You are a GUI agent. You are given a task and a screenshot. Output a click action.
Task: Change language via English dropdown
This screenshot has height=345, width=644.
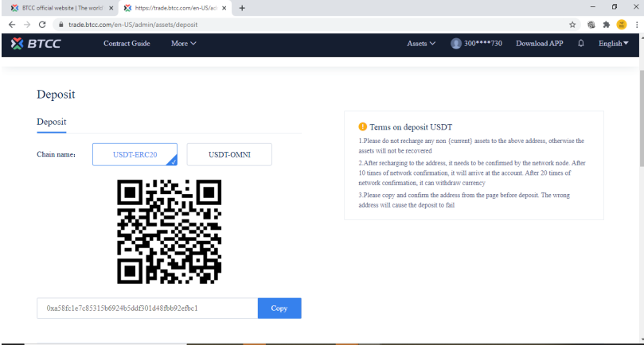pos(613,44)
